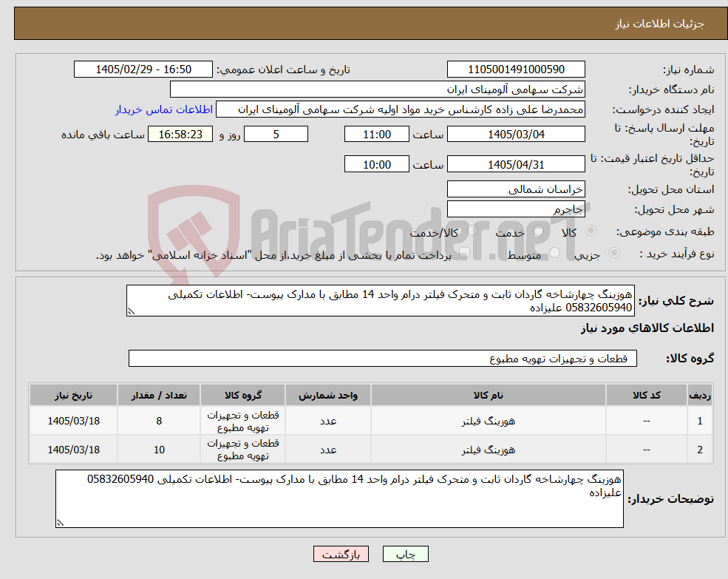
Task: Click the بازگشت (back) button
Action: point(341,554)
